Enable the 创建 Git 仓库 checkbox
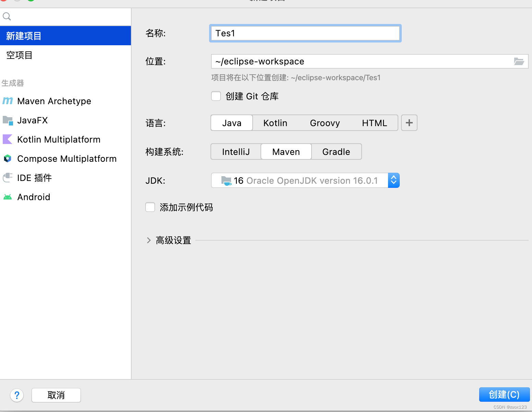 pyautogui.click(x=216, y=96)
